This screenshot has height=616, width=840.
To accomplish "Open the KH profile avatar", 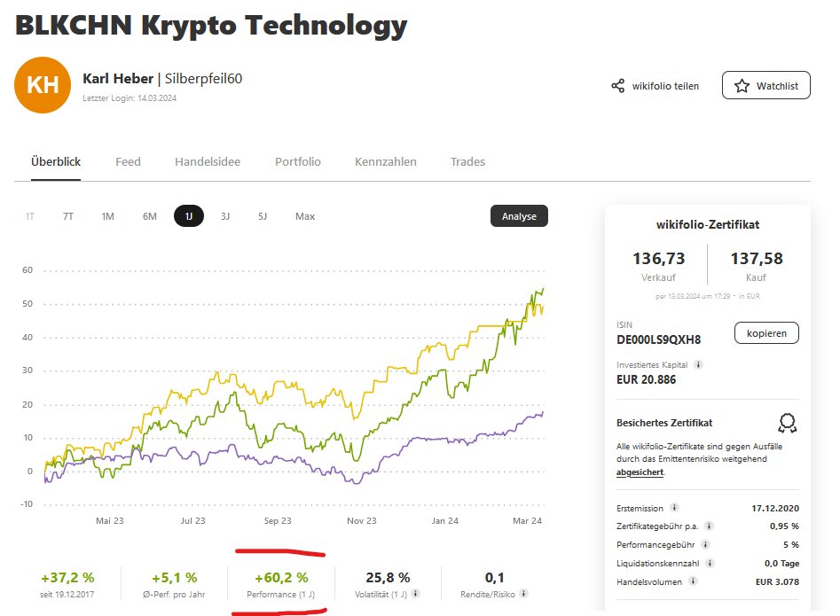I will coord(43,85).
